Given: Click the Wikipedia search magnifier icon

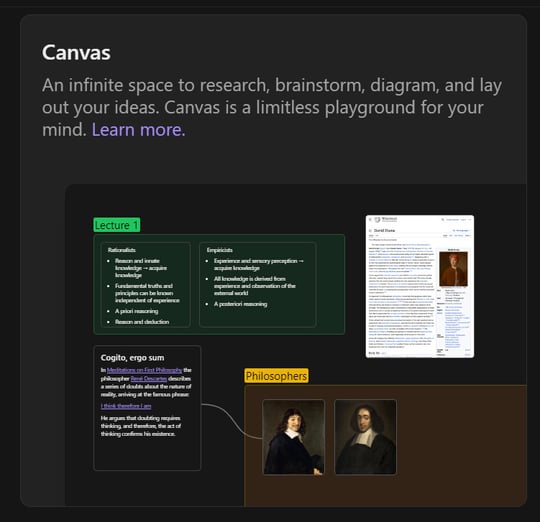Looking at the screenshot, I should point(443,219).
